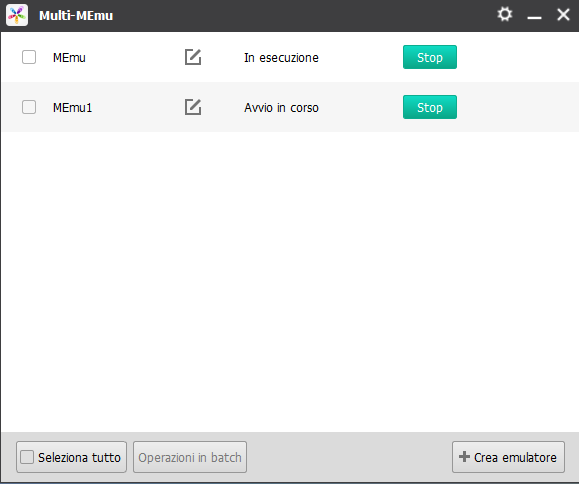
Task: Edit the MEmu1 emulator name
Action: 193,107
